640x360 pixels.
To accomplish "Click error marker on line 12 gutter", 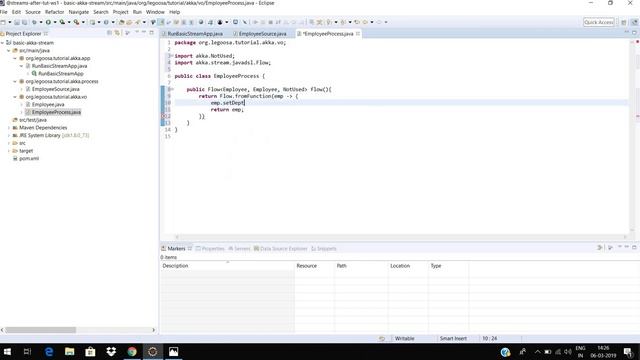I will tap(163, 116).
